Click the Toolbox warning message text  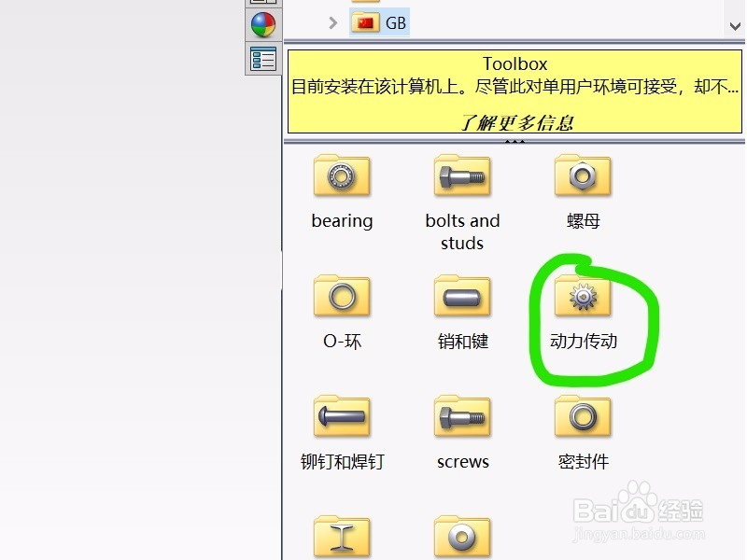(514, 87)
